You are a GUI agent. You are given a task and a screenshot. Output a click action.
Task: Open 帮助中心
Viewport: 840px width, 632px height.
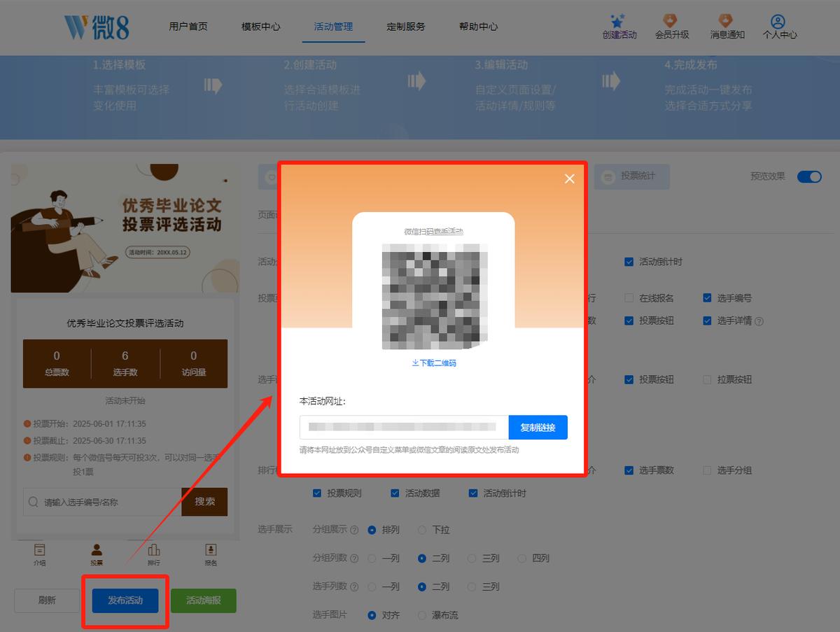479,27
